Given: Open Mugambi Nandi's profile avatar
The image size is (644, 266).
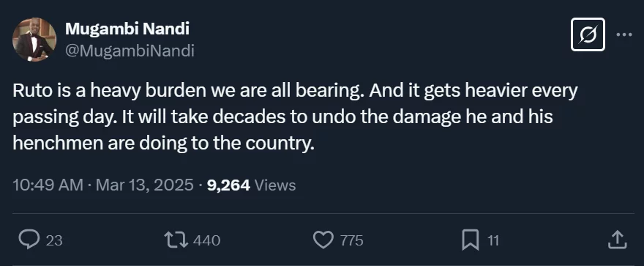Looking at the screenshot, I should coord(34,40).
